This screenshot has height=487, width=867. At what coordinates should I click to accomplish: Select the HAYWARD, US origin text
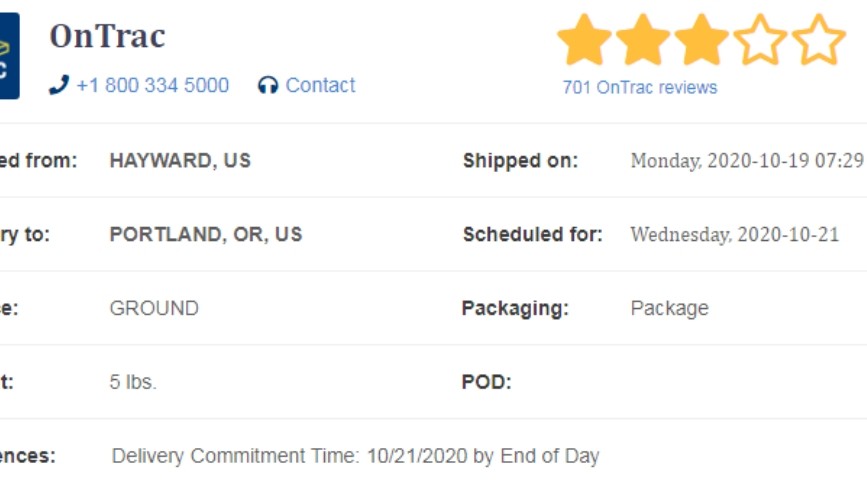tap(180, 161)
